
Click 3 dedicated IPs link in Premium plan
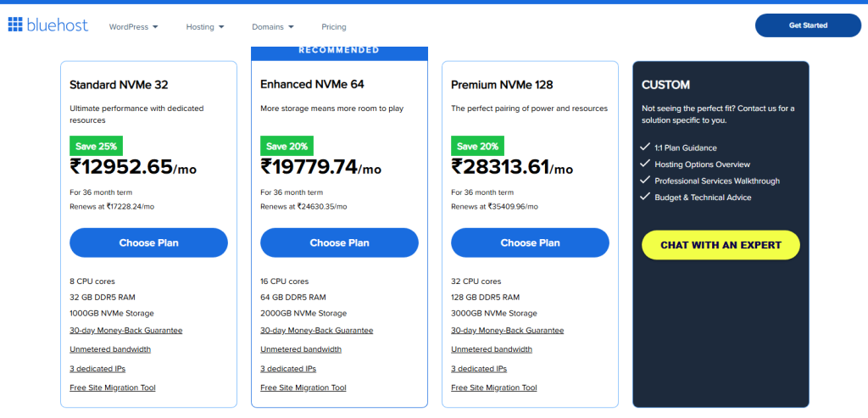(x=479, y=369)
